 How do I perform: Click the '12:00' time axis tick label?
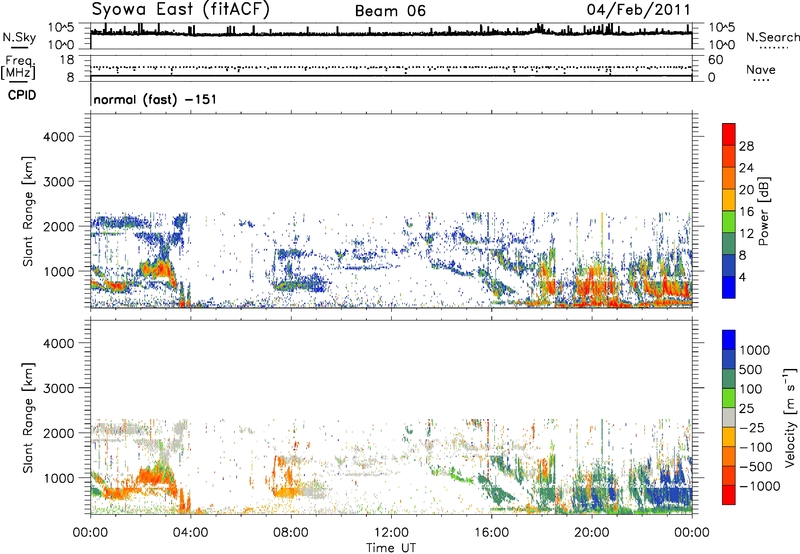pos(391,533)
